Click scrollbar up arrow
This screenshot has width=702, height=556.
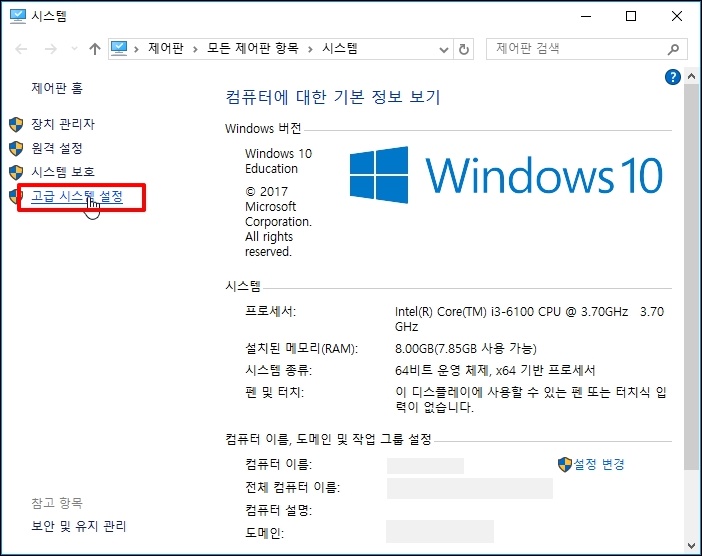691,77
